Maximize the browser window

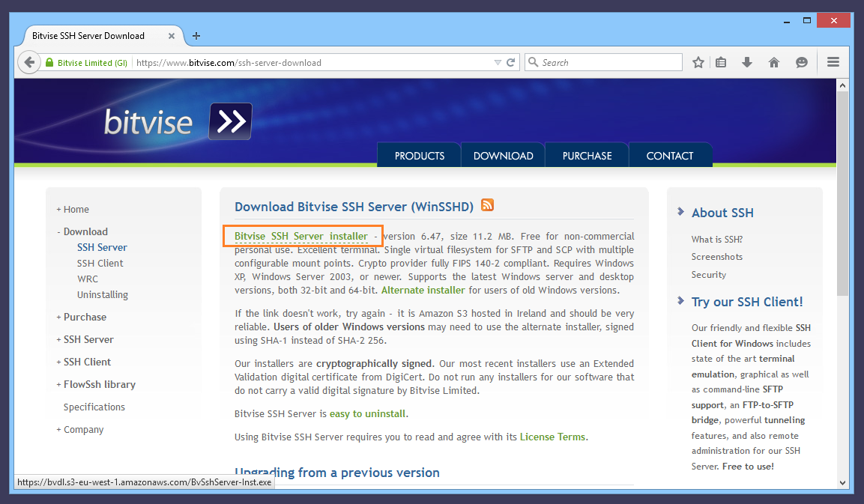pos(807,21)
